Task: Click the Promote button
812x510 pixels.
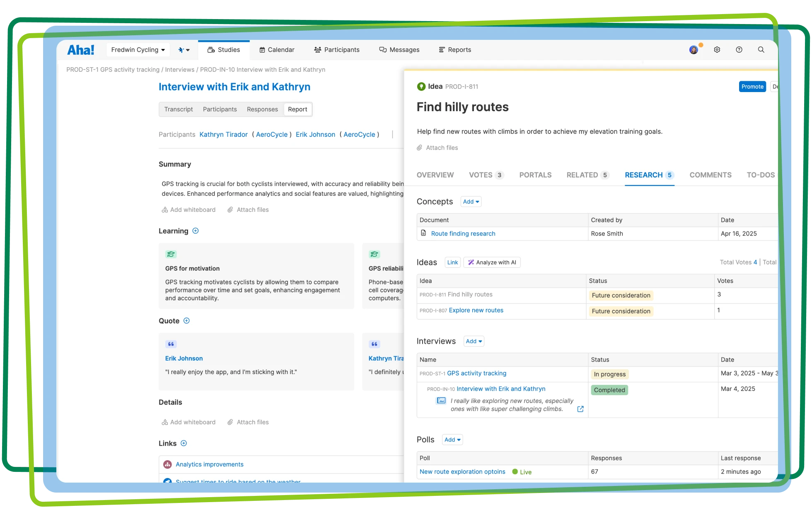Action: coord(752,86)
